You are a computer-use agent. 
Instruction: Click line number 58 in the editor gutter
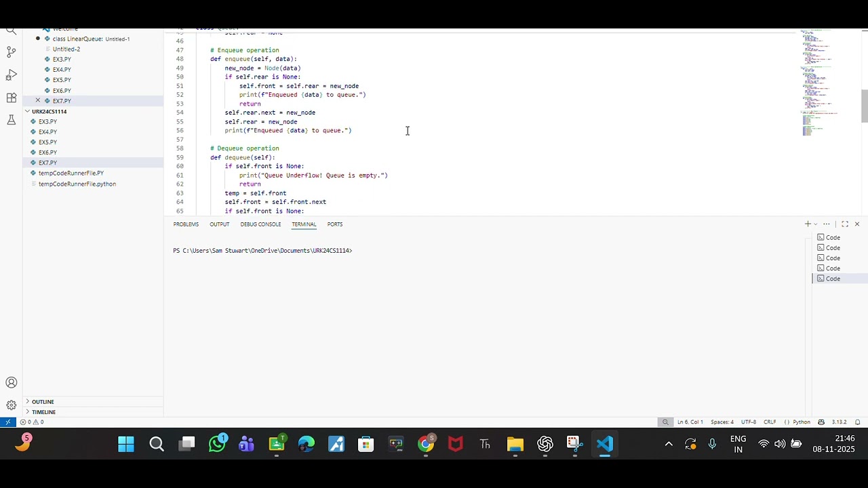(x=180, y=148)
